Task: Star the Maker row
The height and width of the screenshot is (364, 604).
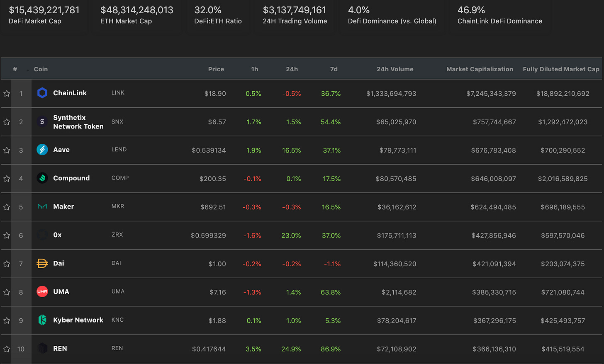Action: click(7, 207)
